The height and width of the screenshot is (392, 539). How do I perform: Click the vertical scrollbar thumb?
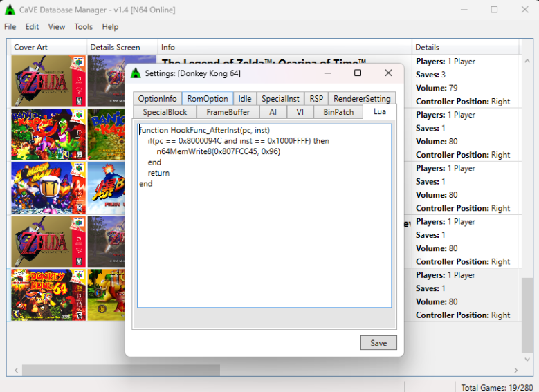527,315
